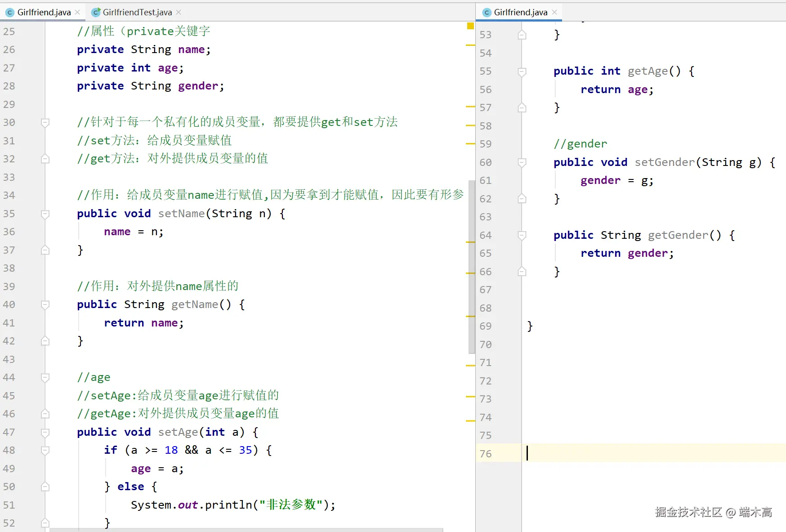Collapse the setAge method at line 47
This screenshot has width=786, height=532.
pyautogui.click(x=45, y=432)
